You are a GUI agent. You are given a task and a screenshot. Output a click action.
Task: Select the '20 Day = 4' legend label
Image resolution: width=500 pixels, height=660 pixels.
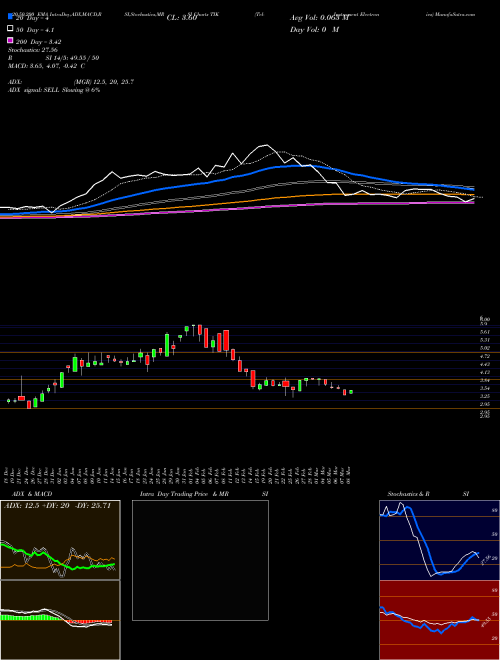[x=32, y=18]
